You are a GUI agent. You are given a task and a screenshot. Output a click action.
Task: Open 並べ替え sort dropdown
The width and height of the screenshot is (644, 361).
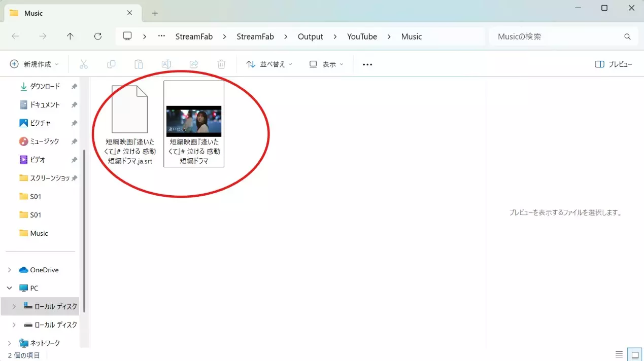[x=269, y=64]
